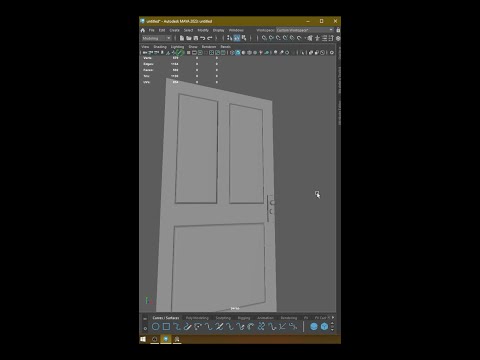480x360 pixels.
Task: Select the Pencil Curve tool on shelf
Action: point(187,327)
